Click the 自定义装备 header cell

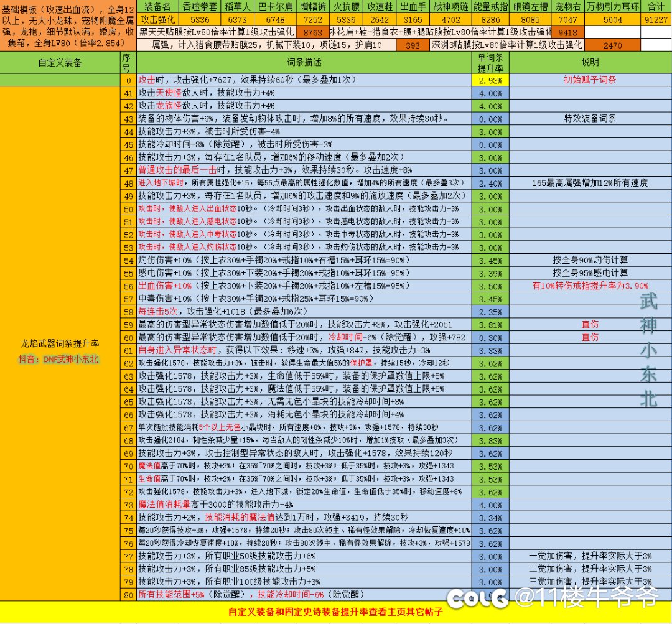click(x=59, y=62)
